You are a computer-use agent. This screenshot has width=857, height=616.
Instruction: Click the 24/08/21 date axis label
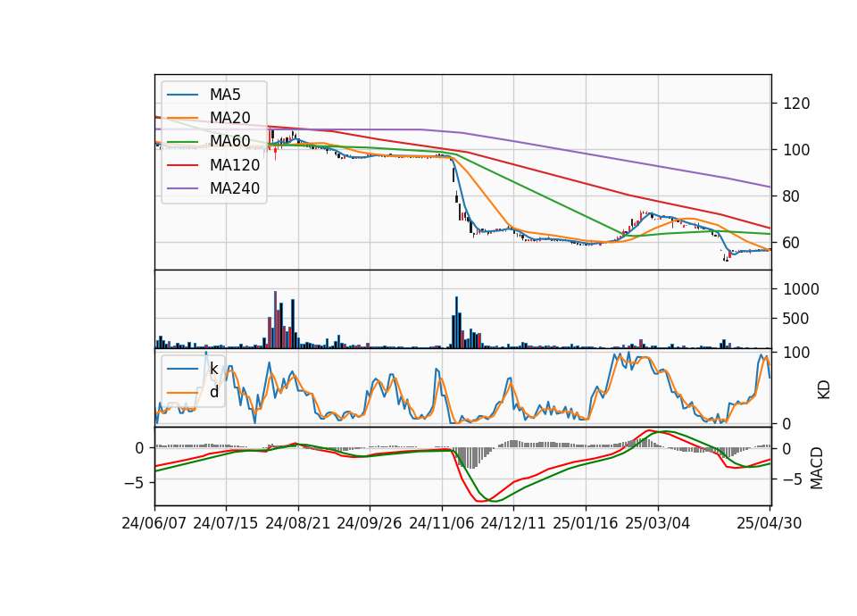298,523
